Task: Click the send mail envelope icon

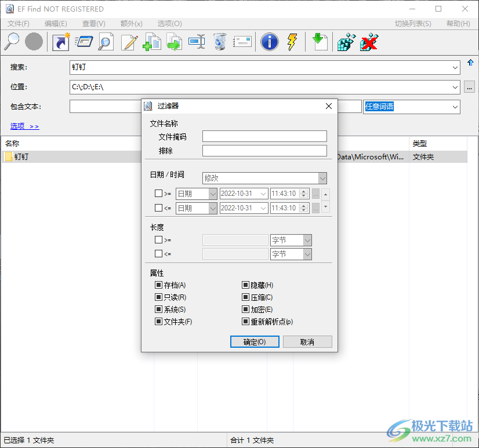Action: (x=242, y=42)
